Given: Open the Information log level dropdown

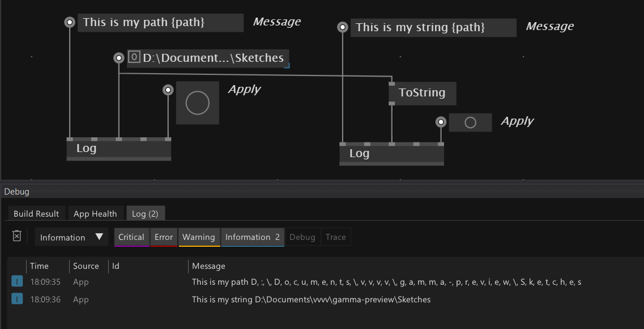Looking at the screenshot, I should tap(71, 237).
